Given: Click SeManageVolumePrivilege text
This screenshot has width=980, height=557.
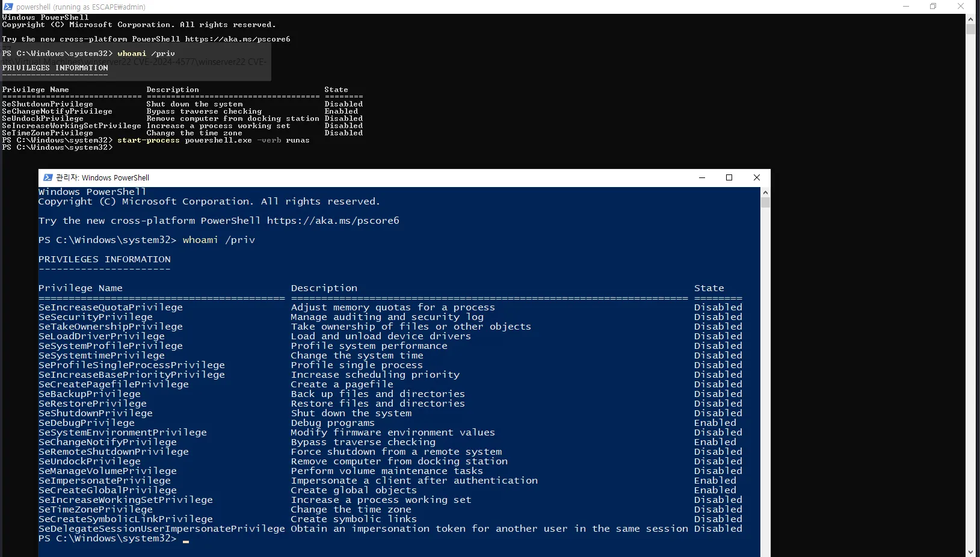Looking at the screenshot, I should click(108, 471).
